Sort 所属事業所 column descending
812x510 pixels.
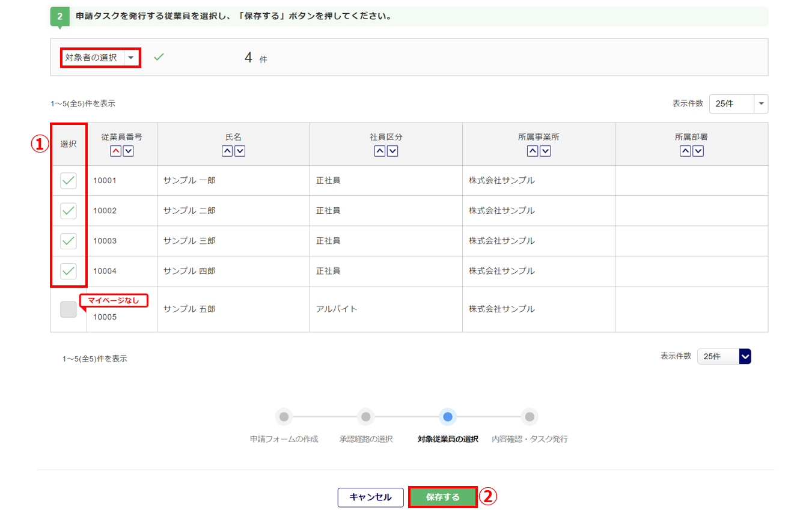pos(545,151)
